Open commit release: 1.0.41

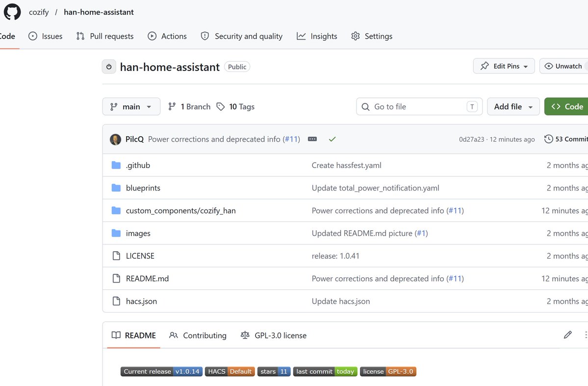click(x=335, y=256)
